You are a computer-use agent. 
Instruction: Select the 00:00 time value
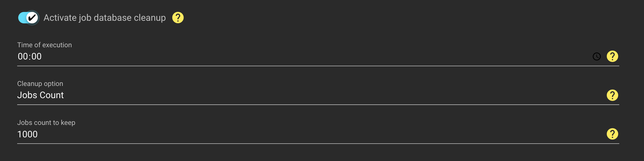pos(30,56)
